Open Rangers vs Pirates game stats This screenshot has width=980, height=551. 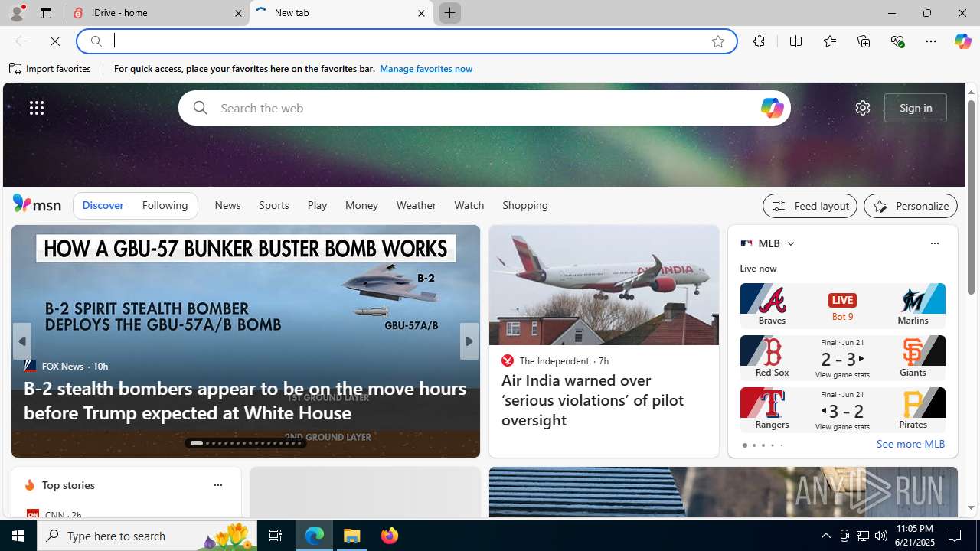[x=842, y=409]
